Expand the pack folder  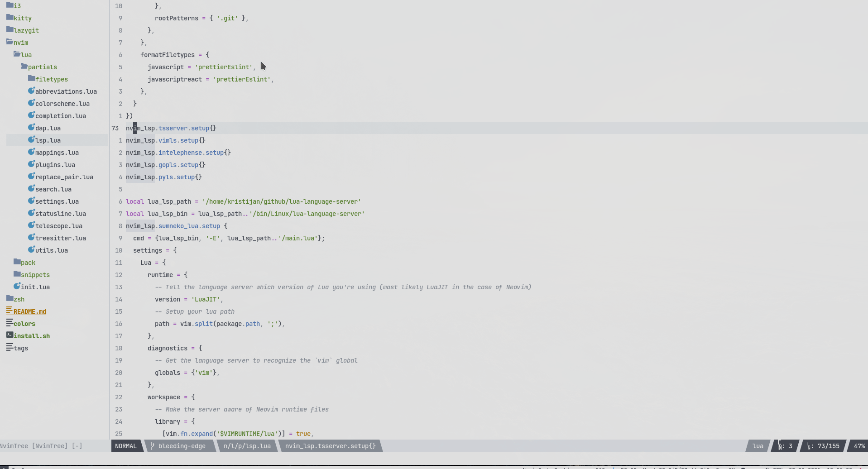(x=24, y=263)
